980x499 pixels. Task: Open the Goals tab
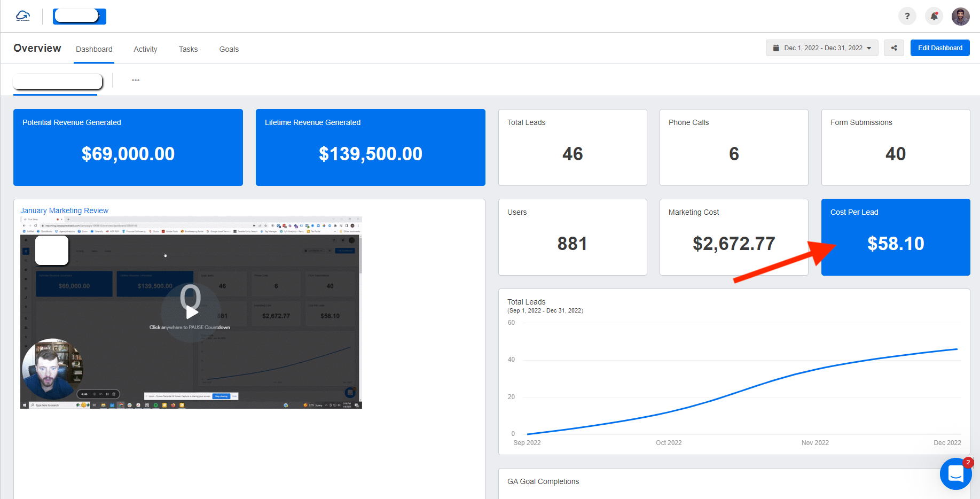[x=229, y=49]
